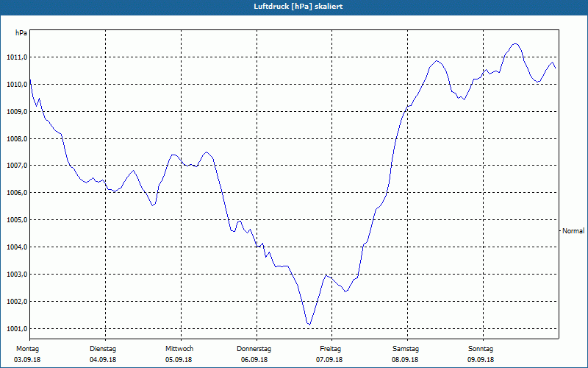Click the date 03.09.18
The image size is (588, 368).
27,360
